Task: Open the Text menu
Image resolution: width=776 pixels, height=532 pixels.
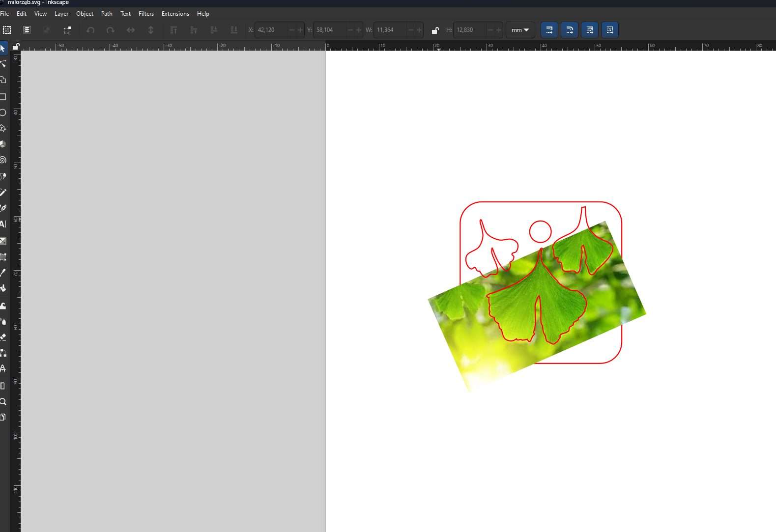Action: click(125, 14)
